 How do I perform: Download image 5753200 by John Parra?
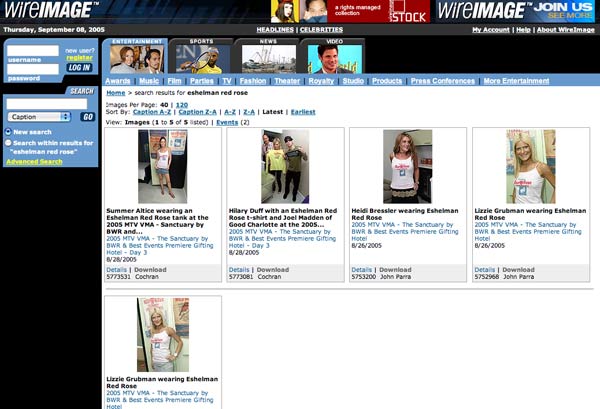(395, 270)
